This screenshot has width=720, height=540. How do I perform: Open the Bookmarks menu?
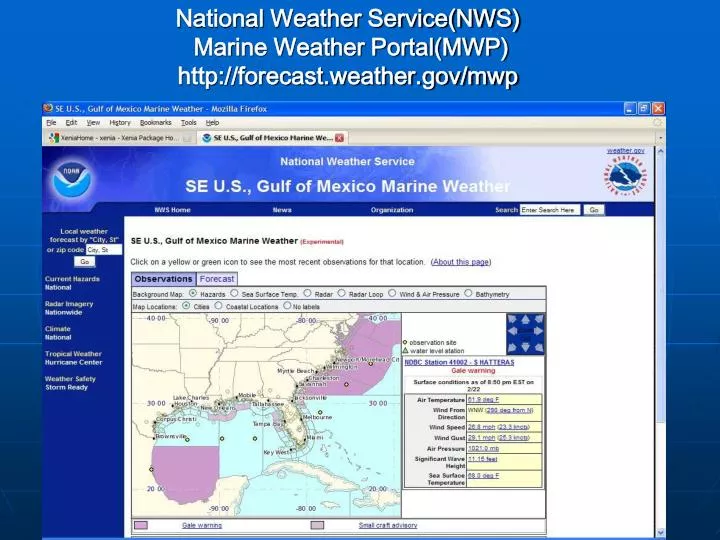point(156,123)
